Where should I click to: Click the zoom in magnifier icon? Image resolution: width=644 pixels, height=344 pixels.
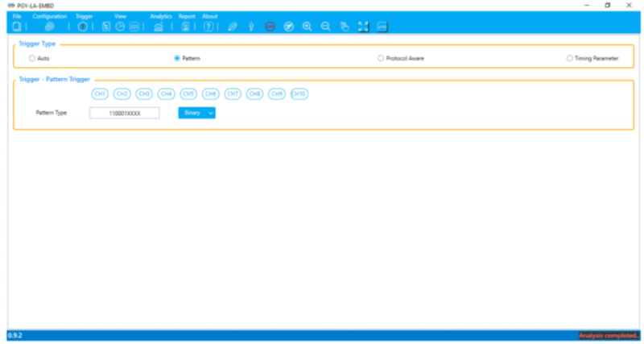point(307,27)
